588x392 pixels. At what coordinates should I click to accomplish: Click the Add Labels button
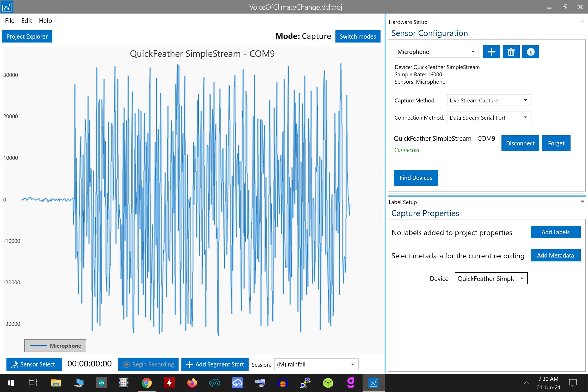555,232
